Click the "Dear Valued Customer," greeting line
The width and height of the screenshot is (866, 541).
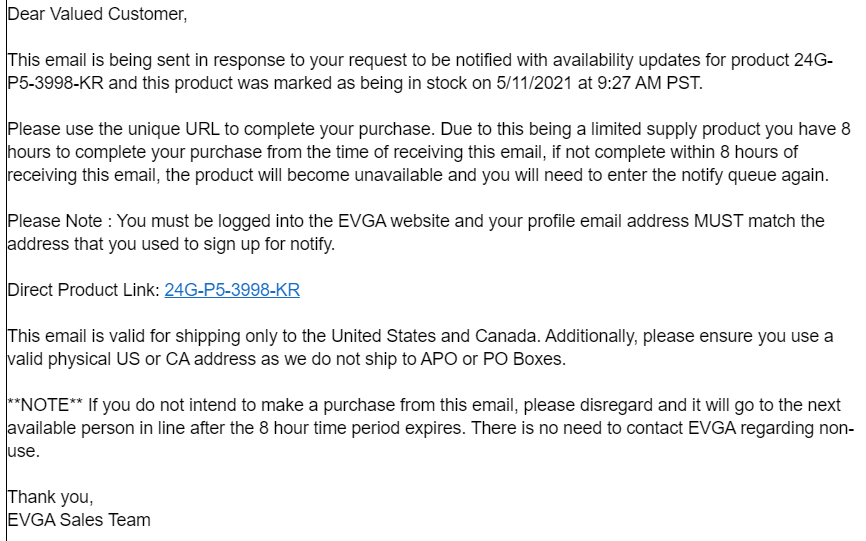point(97,14)
